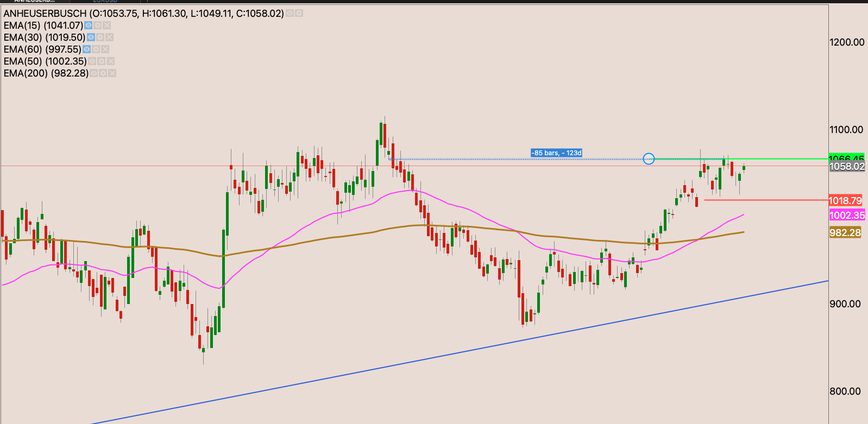Open settings gear for EMA(200) indicator
The image size is (868, 424).
click(x=103, y=73)
